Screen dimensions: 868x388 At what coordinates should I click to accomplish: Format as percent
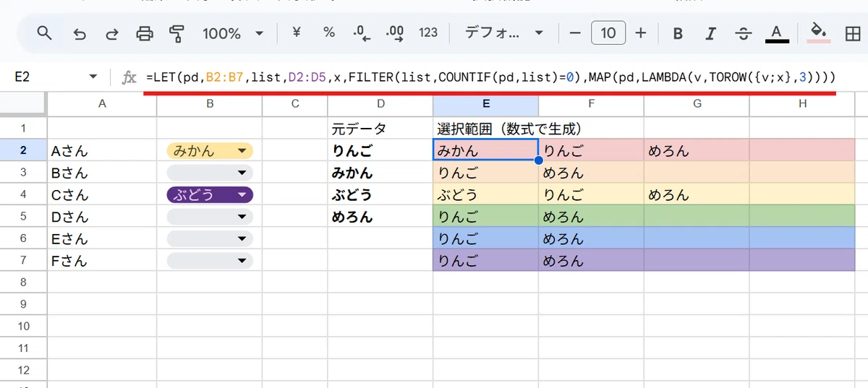tap(329, 33)
